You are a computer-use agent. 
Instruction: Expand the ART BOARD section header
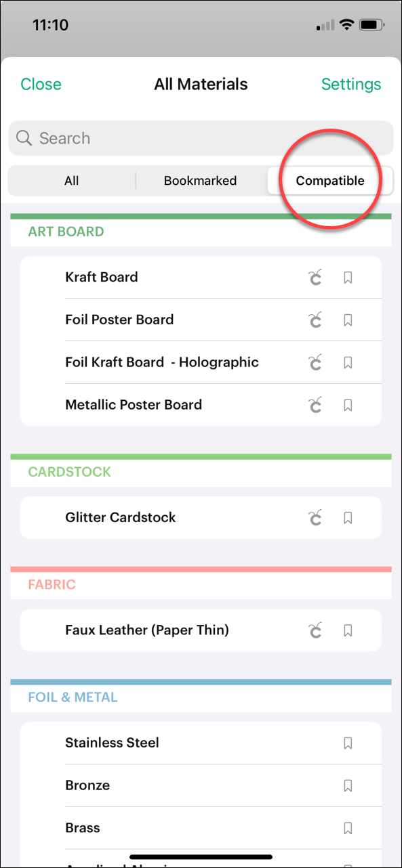[65, 231]
